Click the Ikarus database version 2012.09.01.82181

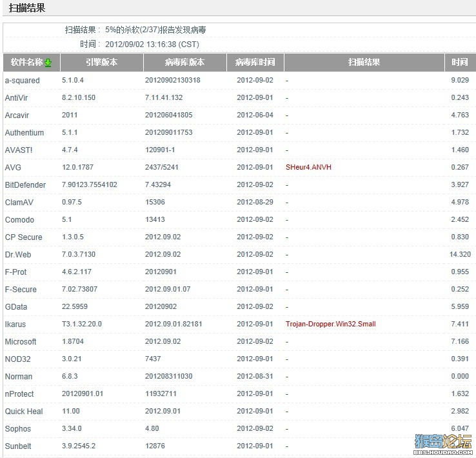point(174,324)
